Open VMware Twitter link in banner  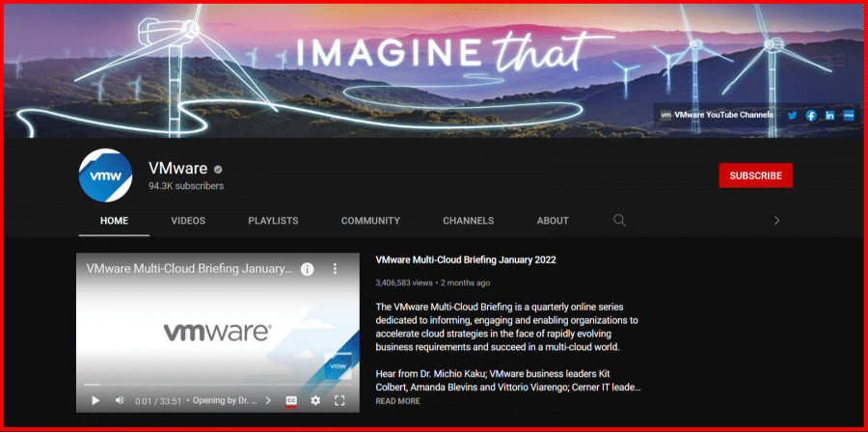point(792,116)
